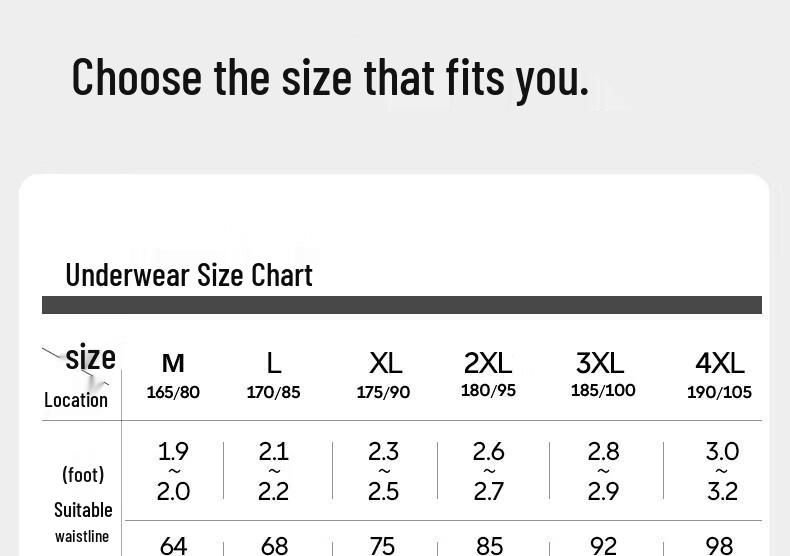
Task: Select the 4XL size column header
Action: pyautogui.click(x=719, y=363)
